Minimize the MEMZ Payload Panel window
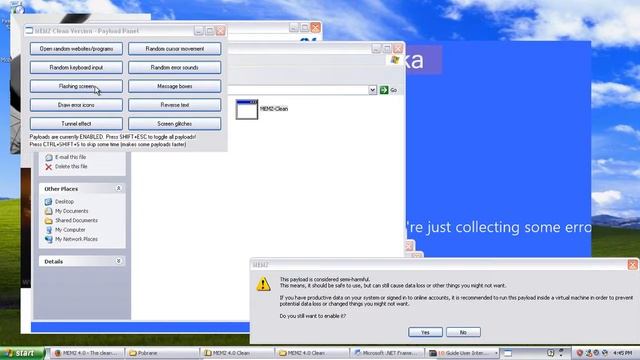 click(199, 31)
